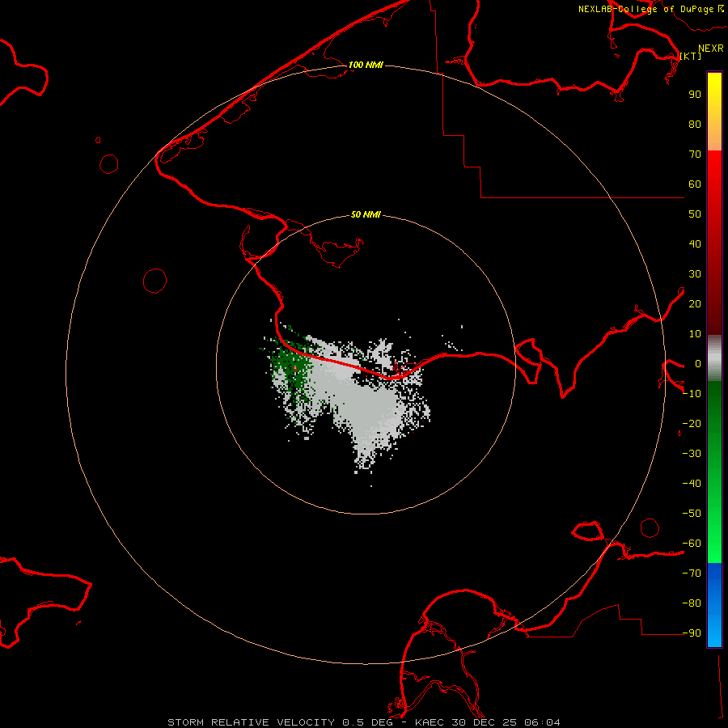The width and height of the screenshot is (728, 728).
Task: Click the -40 value on the velocity scale
Action: (692, 484)
